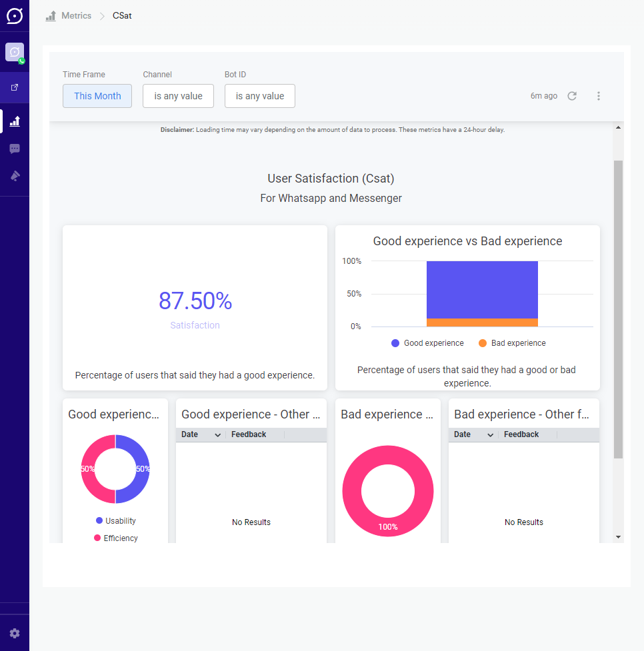Toggle Usability legend entry
644x651 pixels.
115,520
